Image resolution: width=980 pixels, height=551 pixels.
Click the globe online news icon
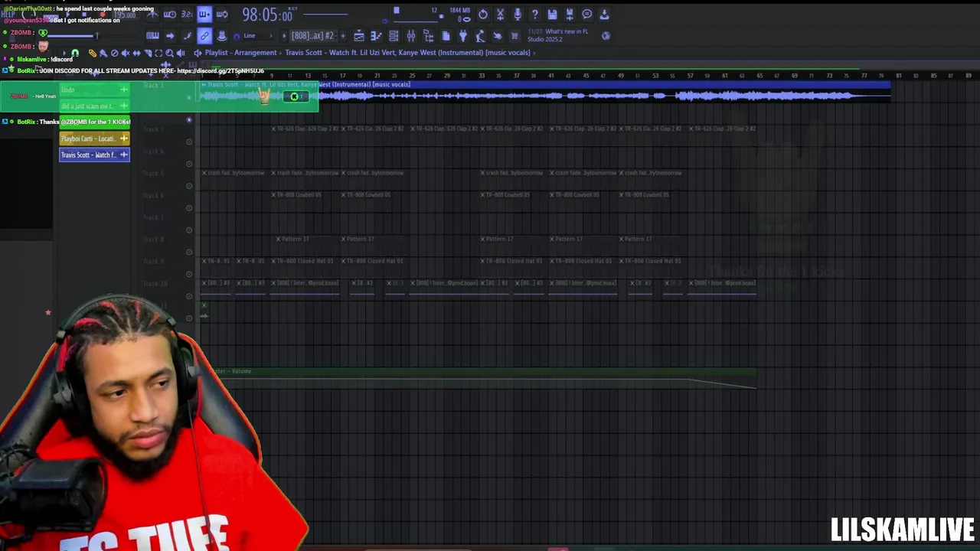606,36
